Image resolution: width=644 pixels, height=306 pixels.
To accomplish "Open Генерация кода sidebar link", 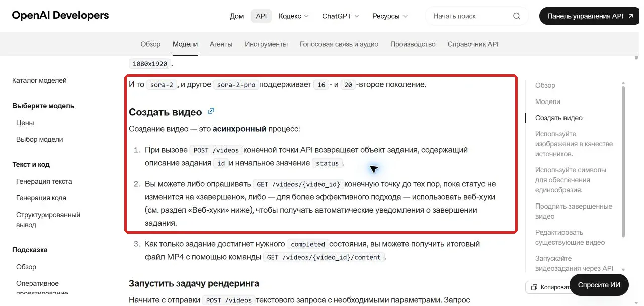I will [41, 198].
